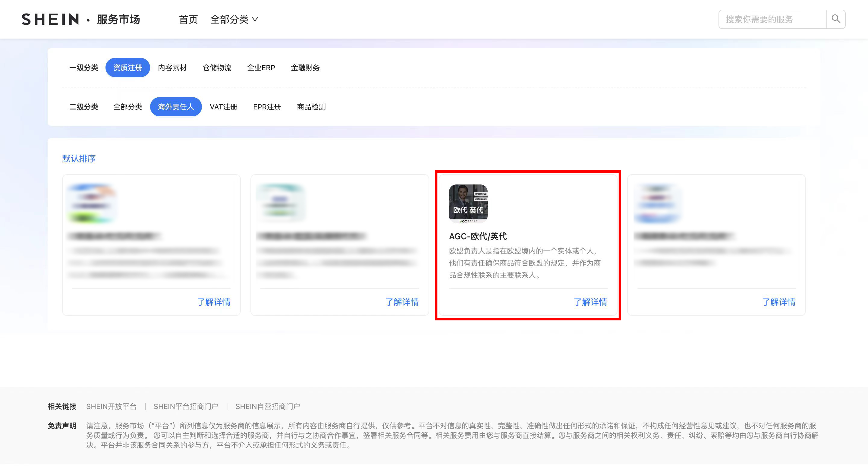Click 默认排序 sort option
The image size is (868, 469).
tap(79, 159)
